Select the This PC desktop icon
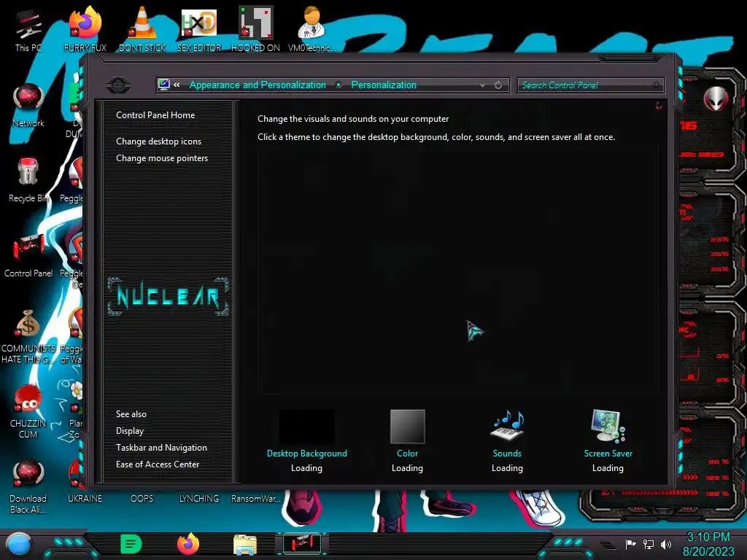Image resolution: width=747 pixels, height=560 pixels. coord(28,31)
